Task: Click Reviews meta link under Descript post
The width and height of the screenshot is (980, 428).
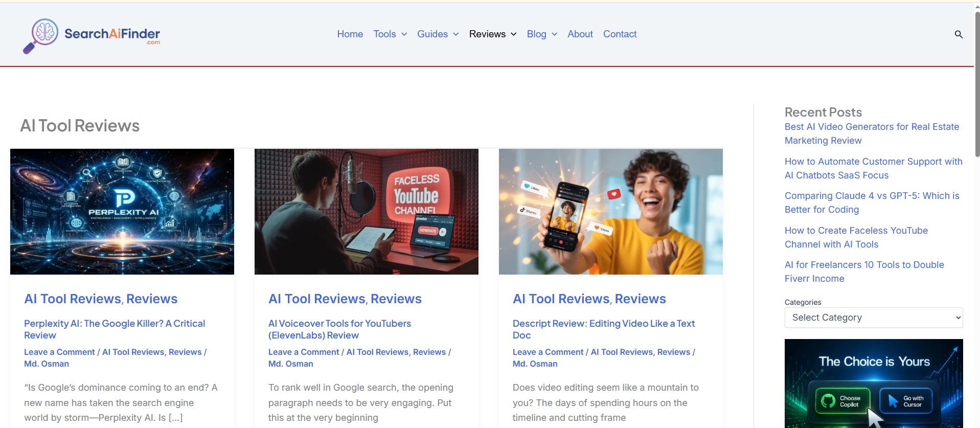Action: pos(674,352)
